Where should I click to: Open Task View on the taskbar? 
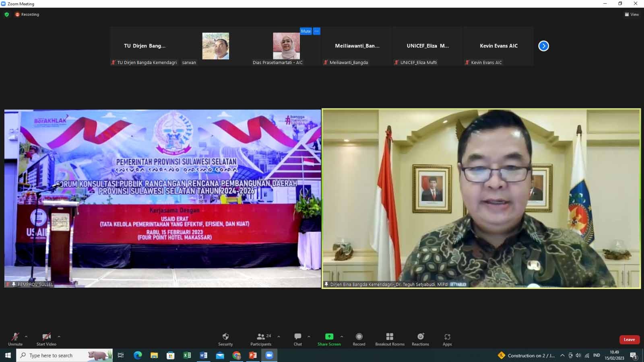coord(120,355)
